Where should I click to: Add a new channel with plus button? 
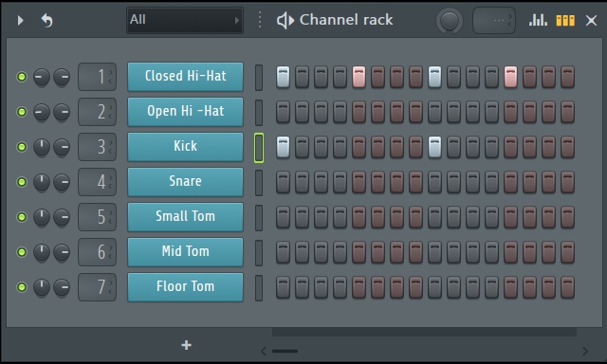coord(186,345)
